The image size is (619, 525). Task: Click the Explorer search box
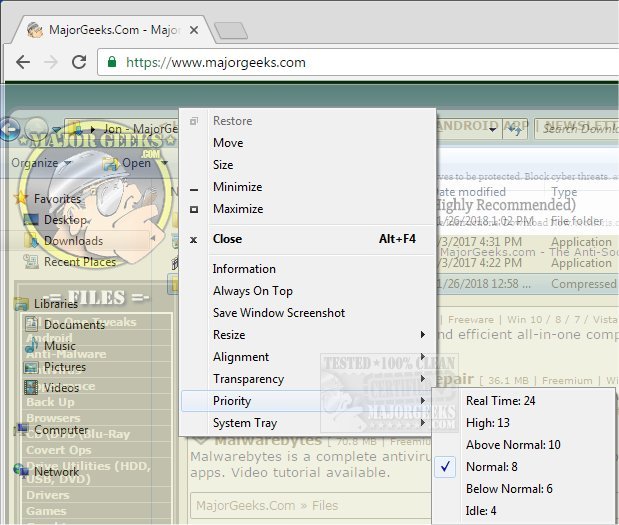click(577, 128)
